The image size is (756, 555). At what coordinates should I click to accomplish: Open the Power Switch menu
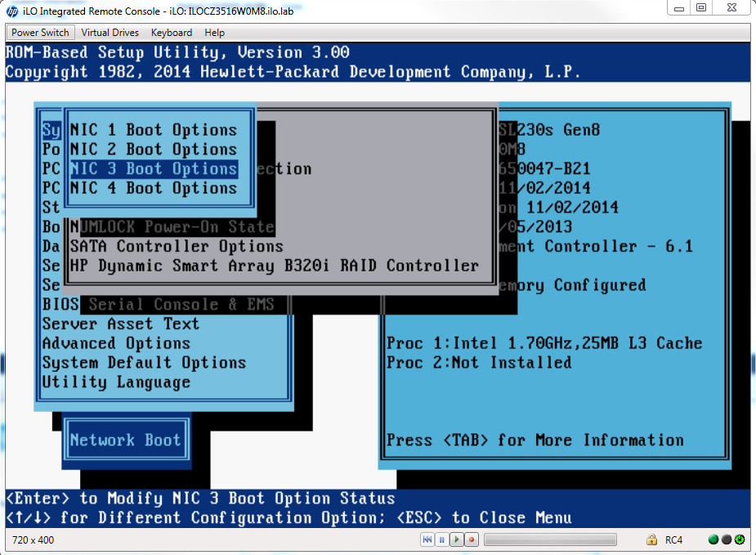pyautogui.click(x=41, y=33)
